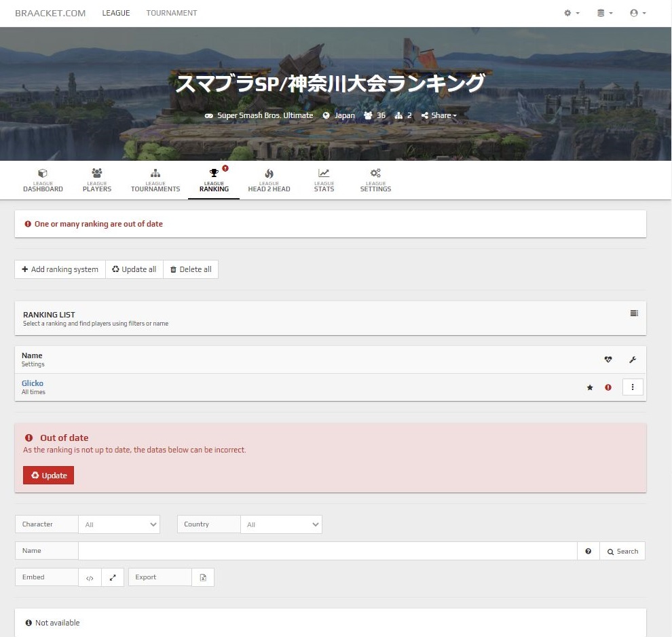The image size is (672, 637).
Task: Click the heartbeat status column icon
Action: (x=608, y=360)
